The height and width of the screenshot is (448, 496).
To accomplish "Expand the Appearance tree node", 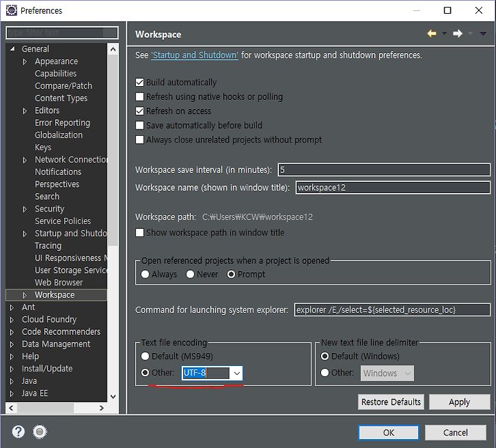I will pyautogui.click(x=25, y=61).
